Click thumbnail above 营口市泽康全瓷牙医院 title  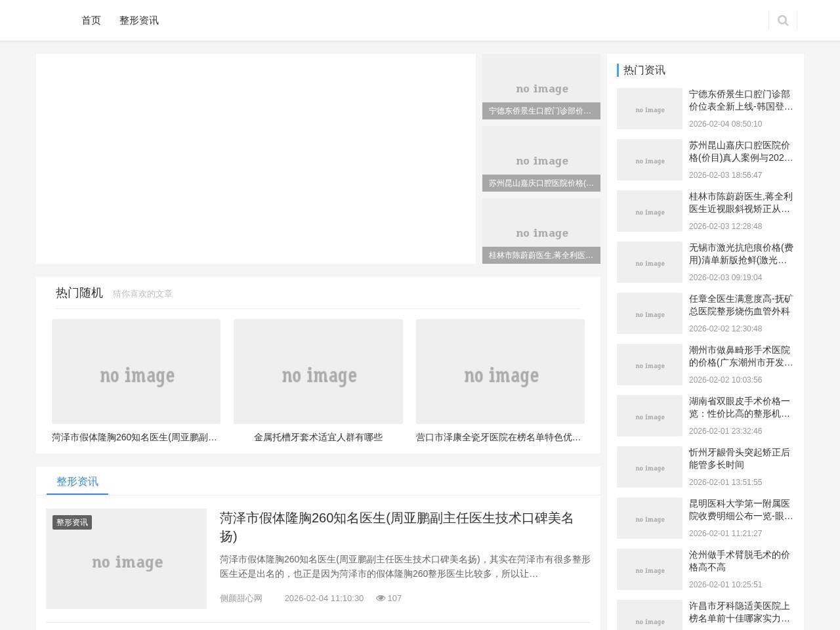[x=500, y=371]
